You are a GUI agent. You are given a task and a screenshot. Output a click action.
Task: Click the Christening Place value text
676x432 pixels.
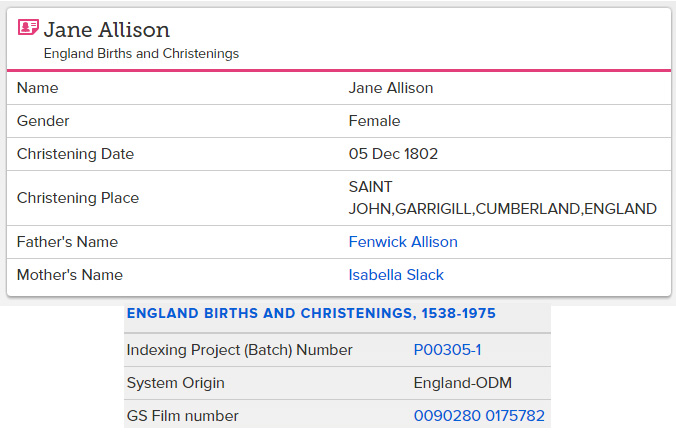(503, 198)
